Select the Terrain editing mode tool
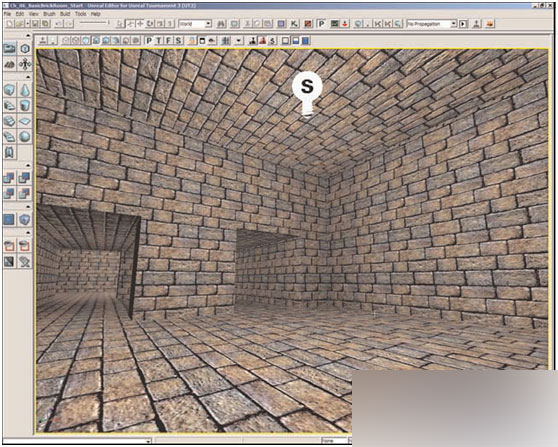Viewport: 558px width, 447px height. (x=10, y=64)
